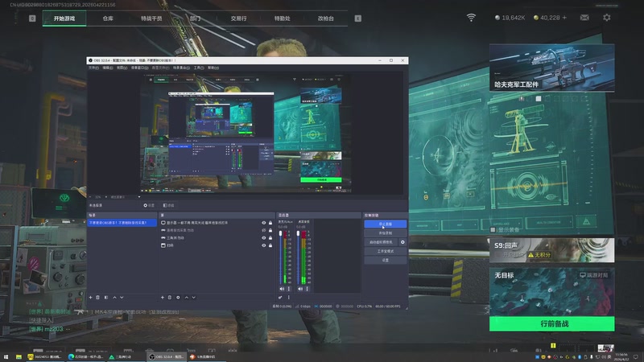Screen dimensions: 644x362
Task: Open the 文件 menu in OBS
Action: (93, 68)
